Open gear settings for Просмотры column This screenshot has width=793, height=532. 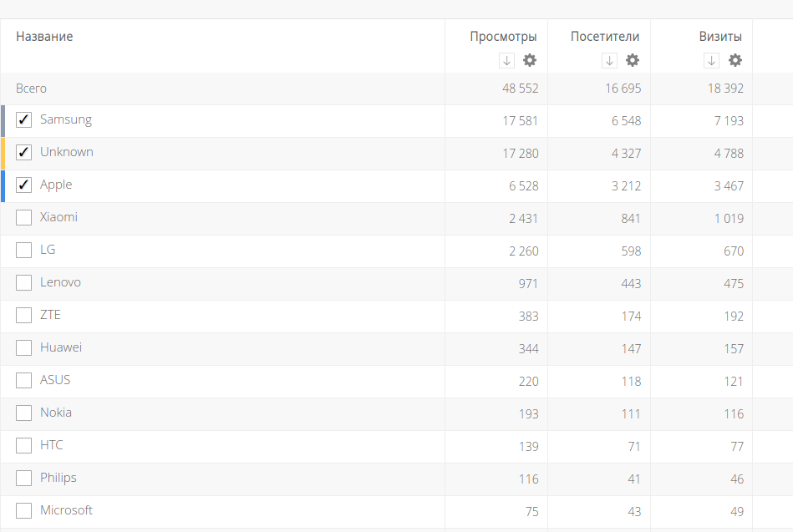pyautogui.click(x=530, y=60)
